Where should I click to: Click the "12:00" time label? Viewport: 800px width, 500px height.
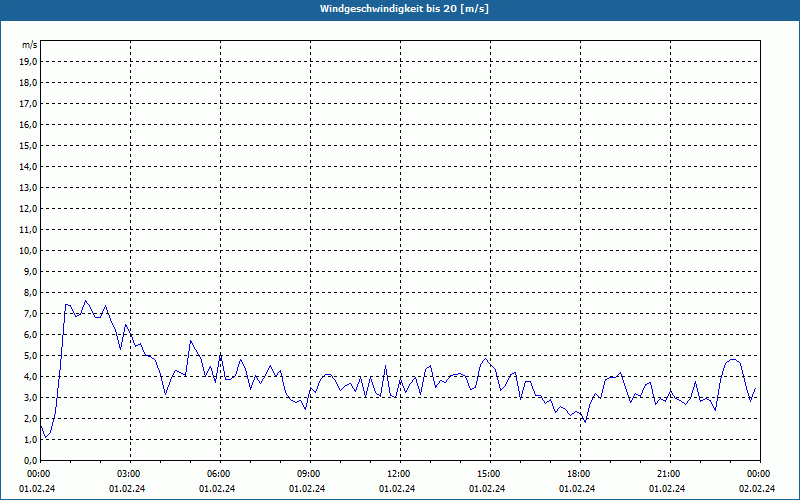pos(397,474)
